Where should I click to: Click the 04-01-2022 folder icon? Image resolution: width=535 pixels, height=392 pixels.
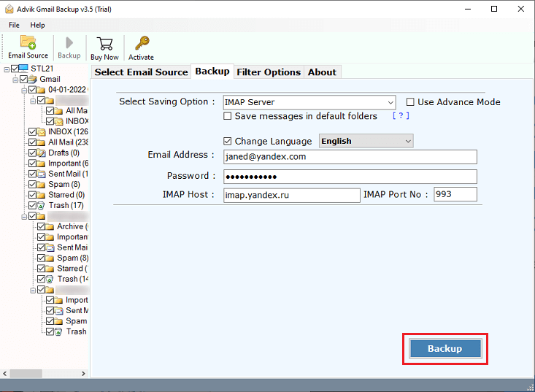[x=41, y=90]
